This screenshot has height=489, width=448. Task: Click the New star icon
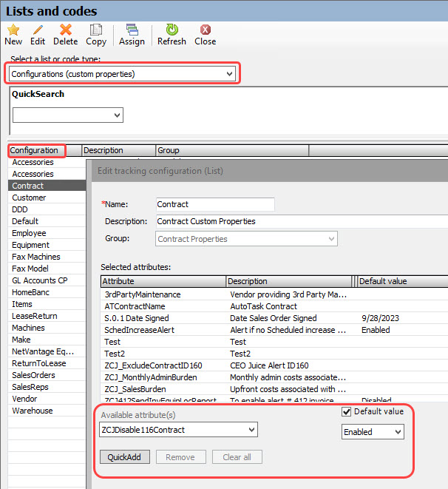pyautogui.click(x=13, y=30)
